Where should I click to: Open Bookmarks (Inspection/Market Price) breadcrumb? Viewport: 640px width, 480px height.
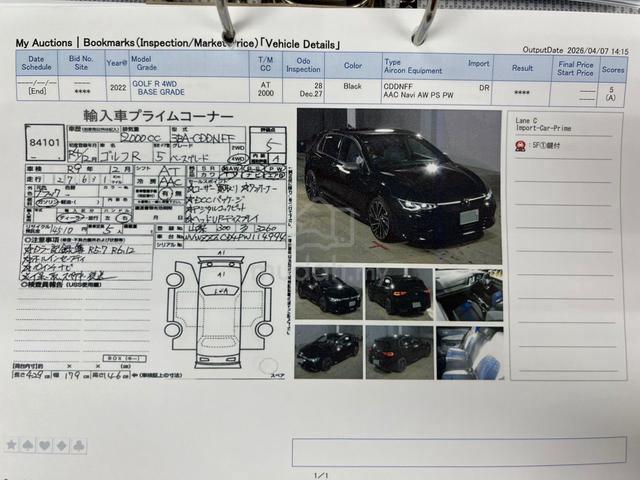tap(171, 43)
